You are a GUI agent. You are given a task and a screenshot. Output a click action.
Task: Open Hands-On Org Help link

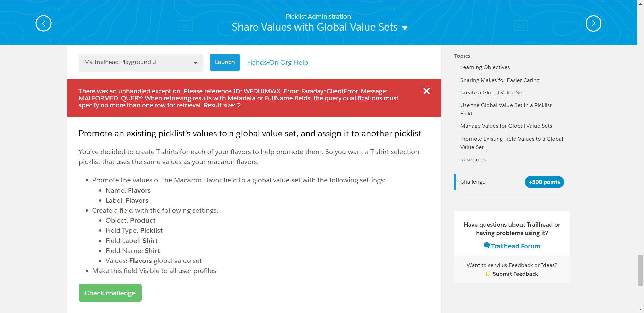coord(277,63)
